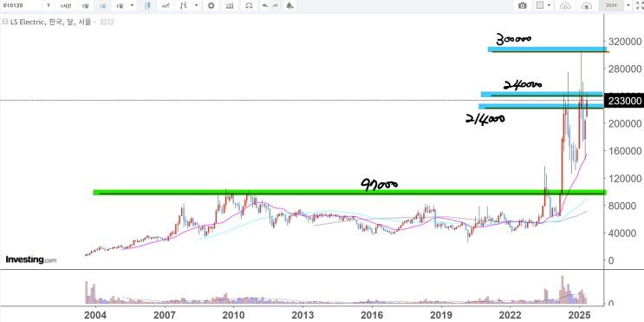644x322 pixels.
Task: Collapse the LS Electric legend box icon
Action: pyautogui.click(x=4, y=22)
